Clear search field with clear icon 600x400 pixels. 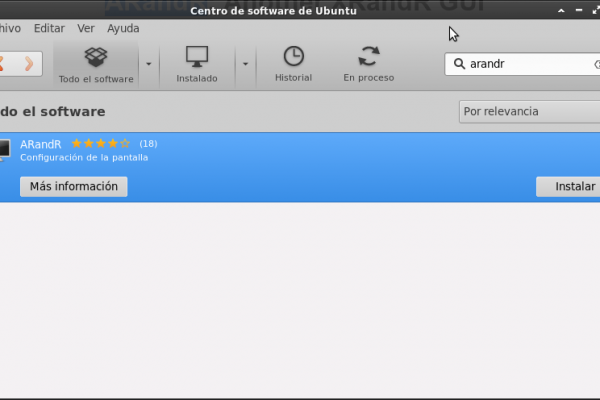pos(597,64)
